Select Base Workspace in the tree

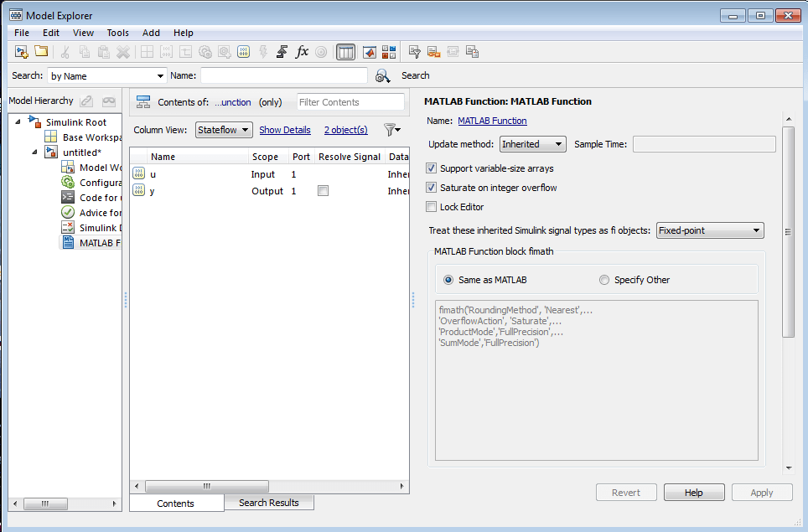point(84,137)
